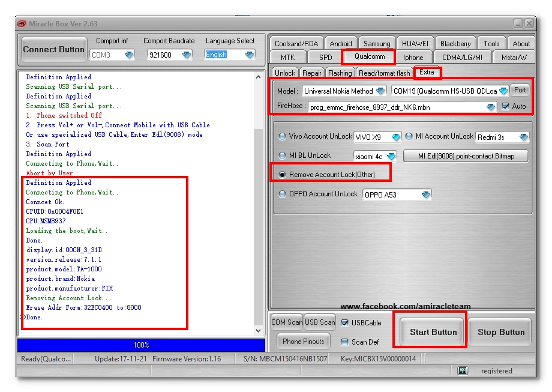The width and height of the screenshot is (552, 392).
Task: Open Phone Pinouts
Action: point(303,342)
